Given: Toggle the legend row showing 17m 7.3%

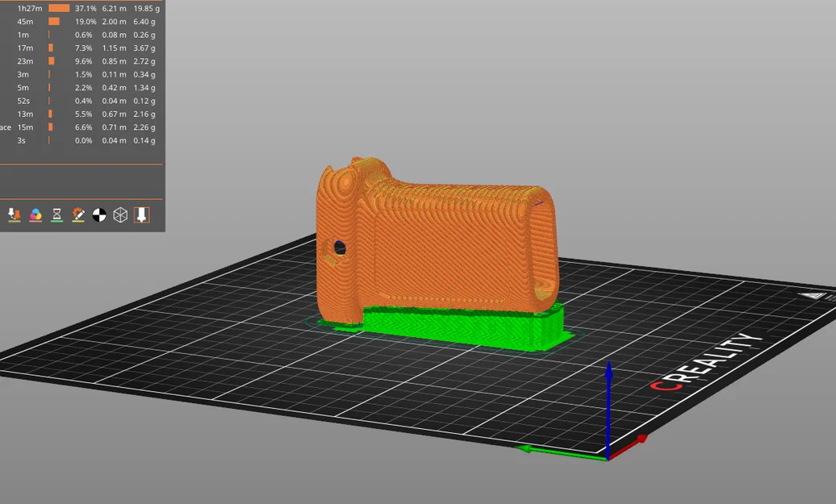Looking at the screenshot, I should pos(81,48).
